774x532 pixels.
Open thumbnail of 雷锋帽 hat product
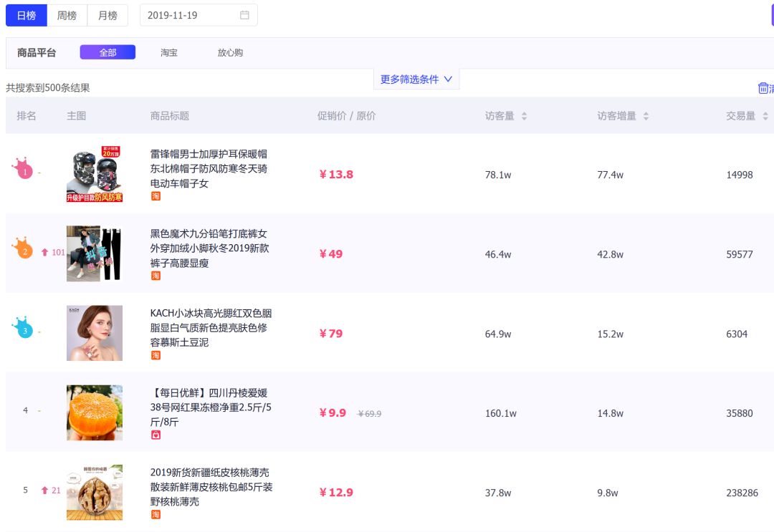[95, 174]
